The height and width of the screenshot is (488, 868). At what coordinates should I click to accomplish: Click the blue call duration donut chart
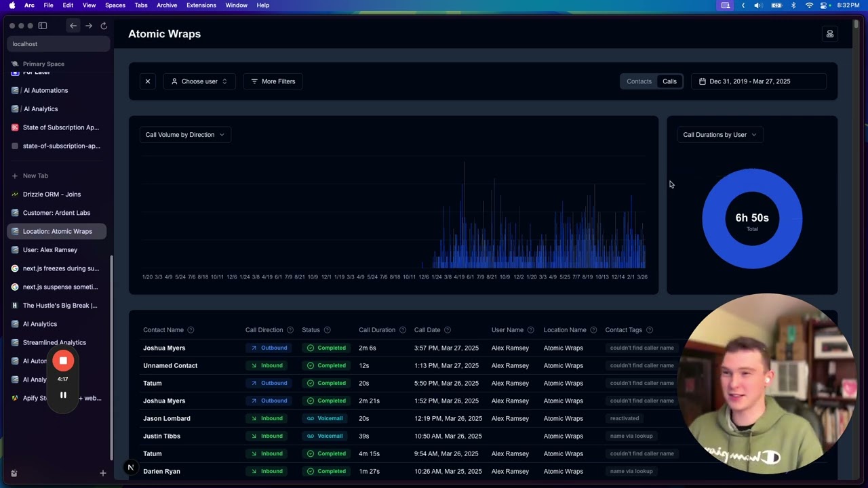[752, 218]
